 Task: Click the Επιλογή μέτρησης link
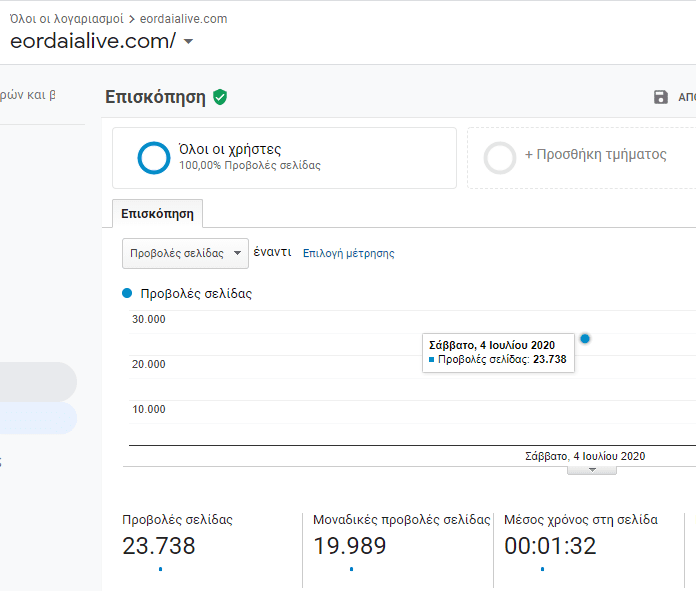tap(348, 253)
